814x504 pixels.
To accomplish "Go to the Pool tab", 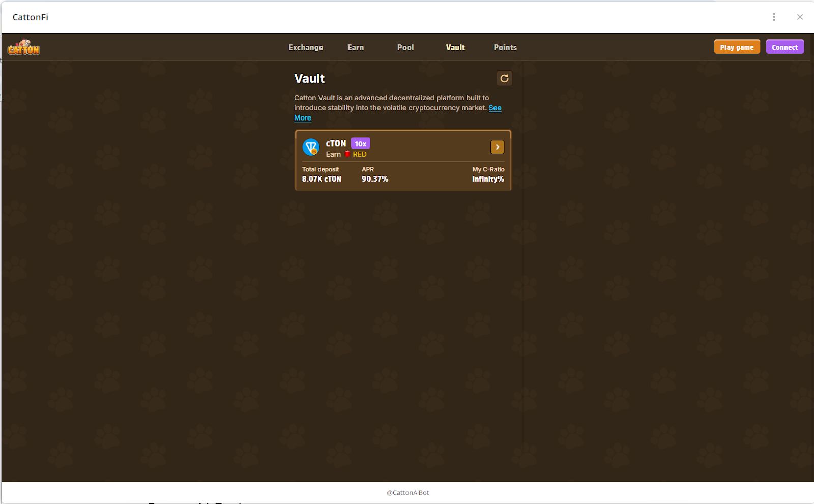I will click(405, 47).
